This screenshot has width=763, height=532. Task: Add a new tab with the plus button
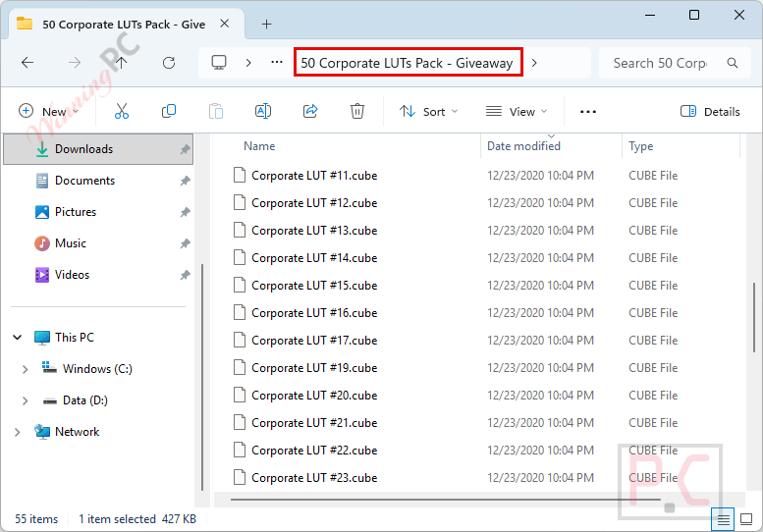(x=267, y=24)
